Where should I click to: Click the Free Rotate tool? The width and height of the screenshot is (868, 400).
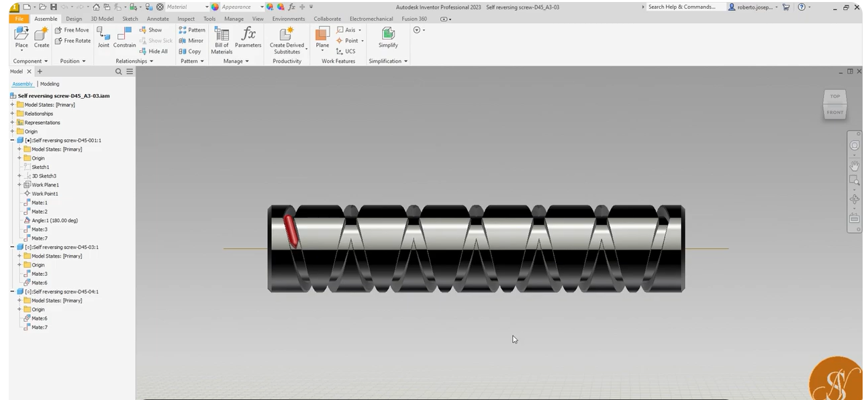pos(73,40)
